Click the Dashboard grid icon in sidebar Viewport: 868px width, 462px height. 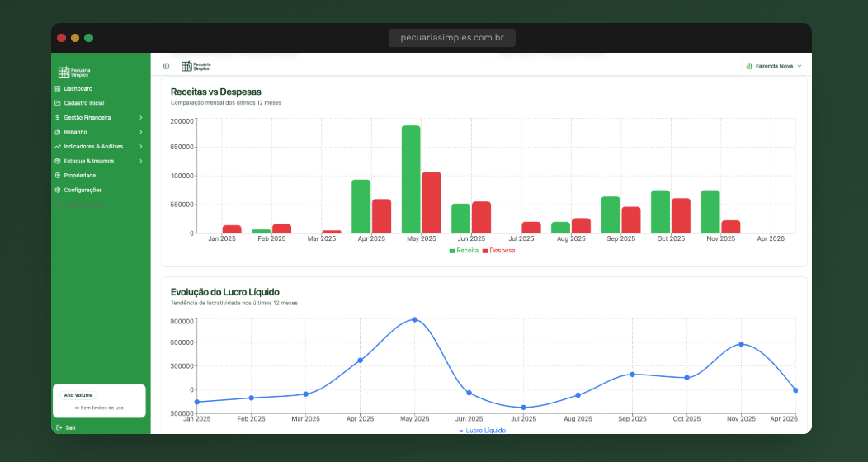coord(57,88)
